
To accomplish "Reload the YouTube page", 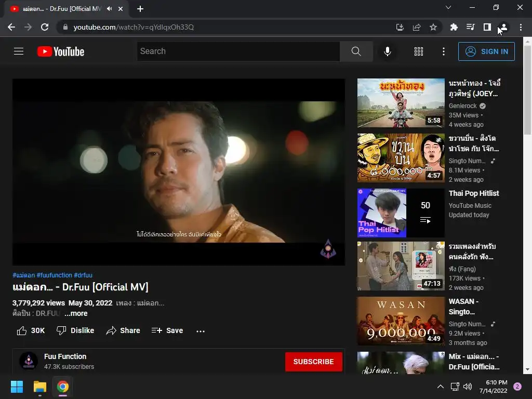I will 45,27.
